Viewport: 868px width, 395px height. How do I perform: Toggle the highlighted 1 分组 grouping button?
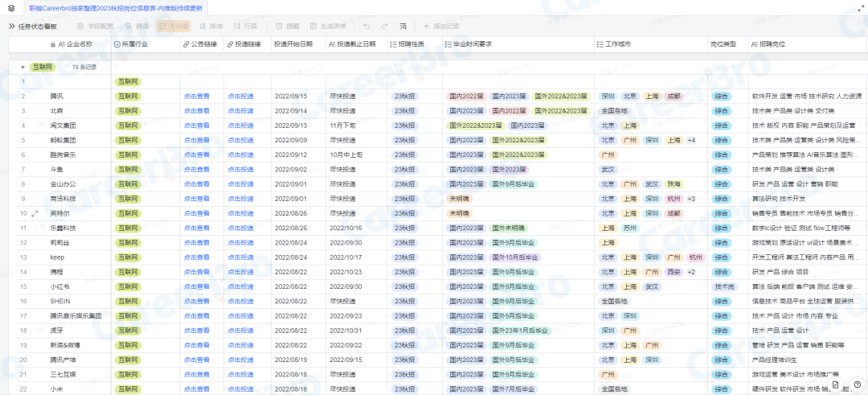pyautogui.click(x=174, y=26)
